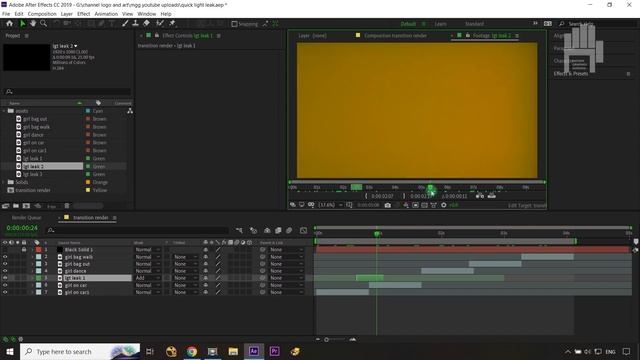Select the Hand tool
Screen dimensions: 640x360
click(33, 24)
